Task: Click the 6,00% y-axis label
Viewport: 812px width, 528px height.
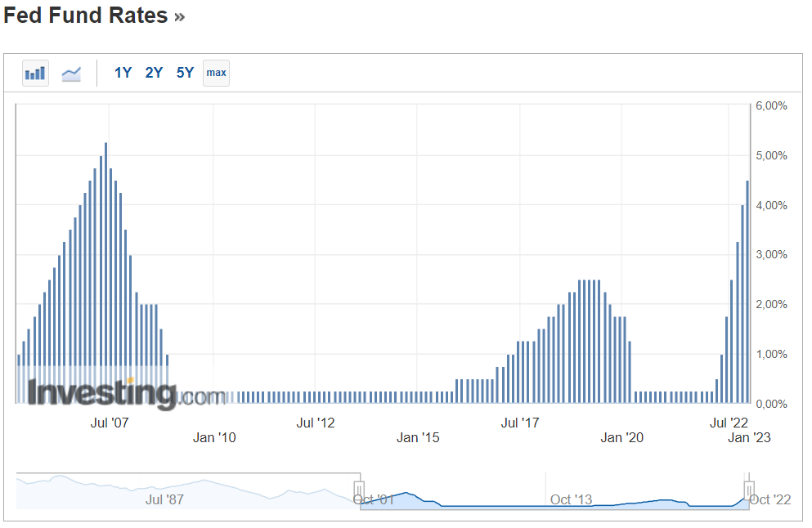Action: (x=769, y=106)
